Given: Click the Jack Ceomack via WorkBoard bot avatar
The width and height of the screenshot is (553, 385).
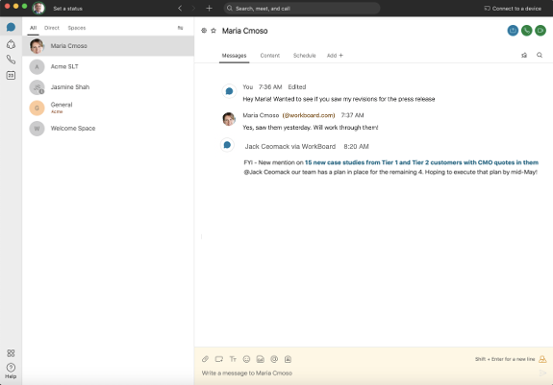Looking at the screenshot, I should point(227,145).
